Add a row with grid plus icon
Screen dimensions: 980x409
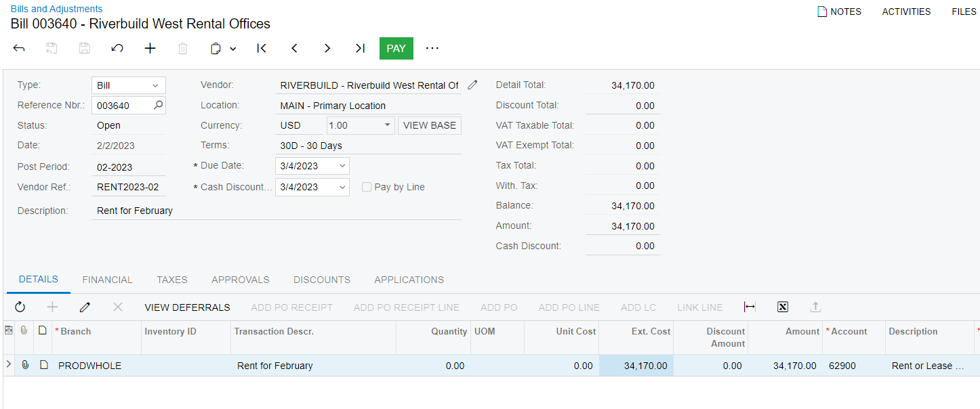pyautogui.click(x=52, y=307)
